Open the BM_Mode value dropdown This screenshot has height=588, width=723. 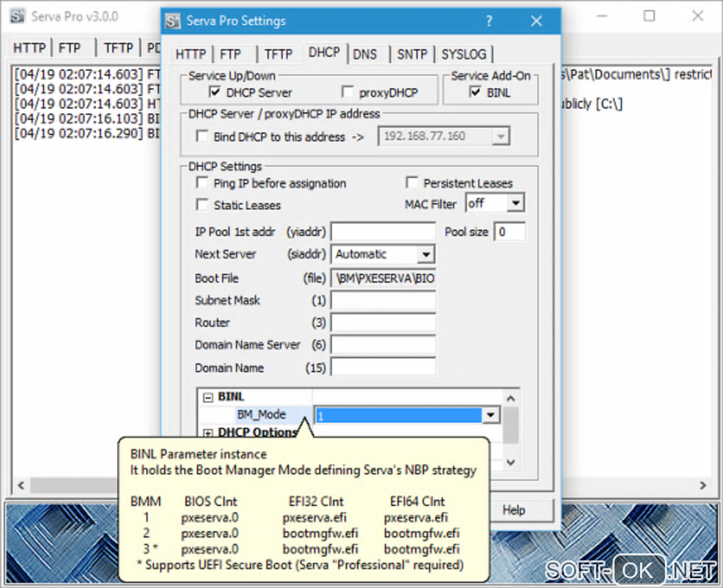(491, 415)
